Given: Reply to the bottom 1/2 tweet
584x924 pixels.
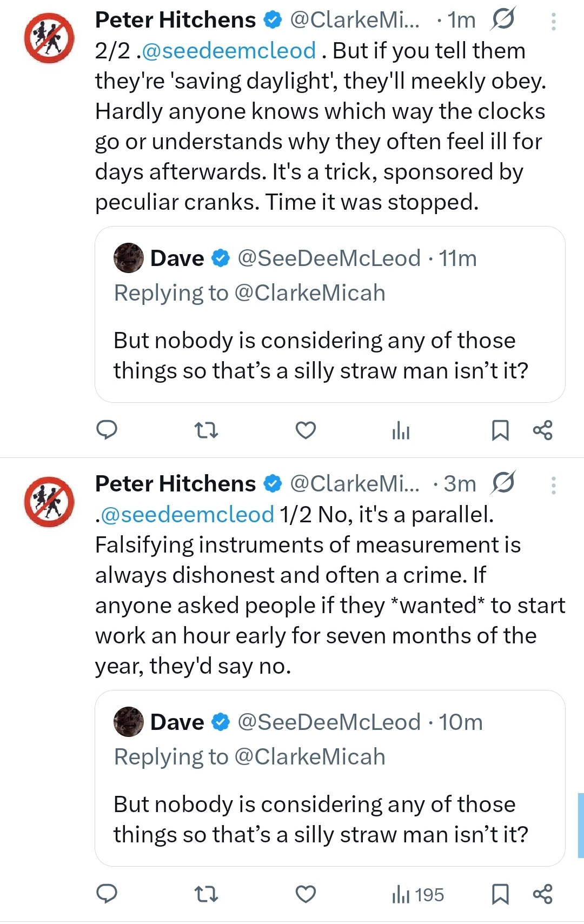Looking at the screenshot, I should (107, 894).
